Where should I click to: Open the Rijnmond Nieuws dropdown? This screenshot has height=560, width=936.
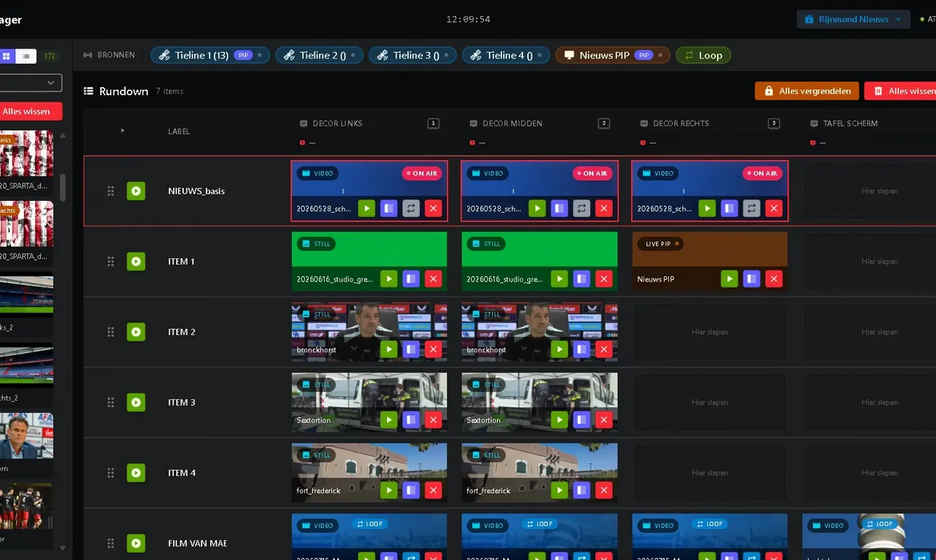[x=853, y=19]
